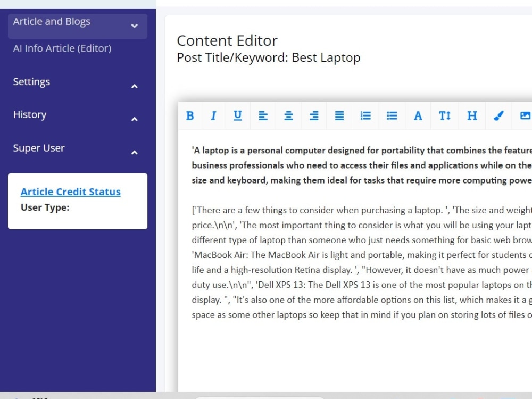Align text to the left
Image resolution: width=532 pixels, height=399 pixels.
(x=263, y=115)
